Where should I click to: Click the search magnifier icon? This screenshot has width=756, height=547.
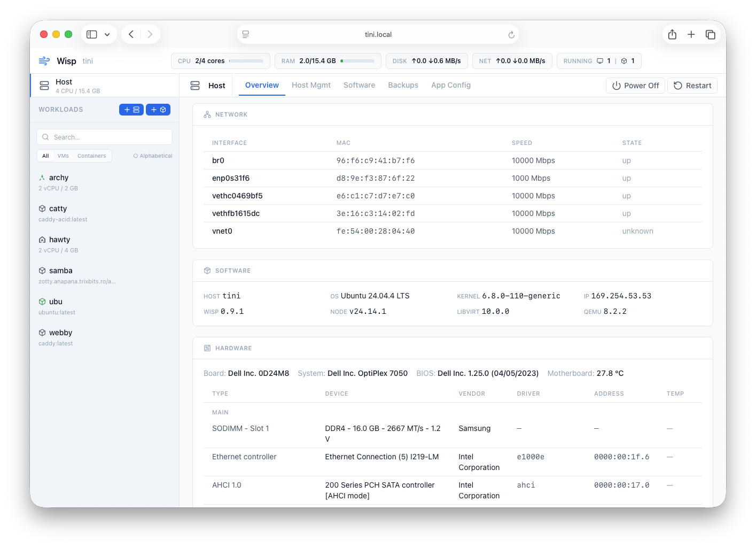pos(45,137)
